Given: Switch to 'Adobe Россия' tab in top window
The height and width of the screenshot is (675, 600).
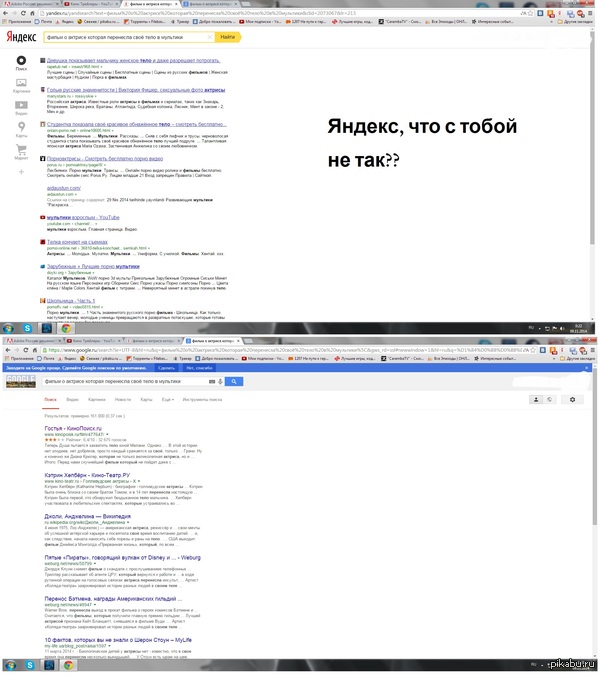Looking at the screenshot, I should [x=30, y=4].
